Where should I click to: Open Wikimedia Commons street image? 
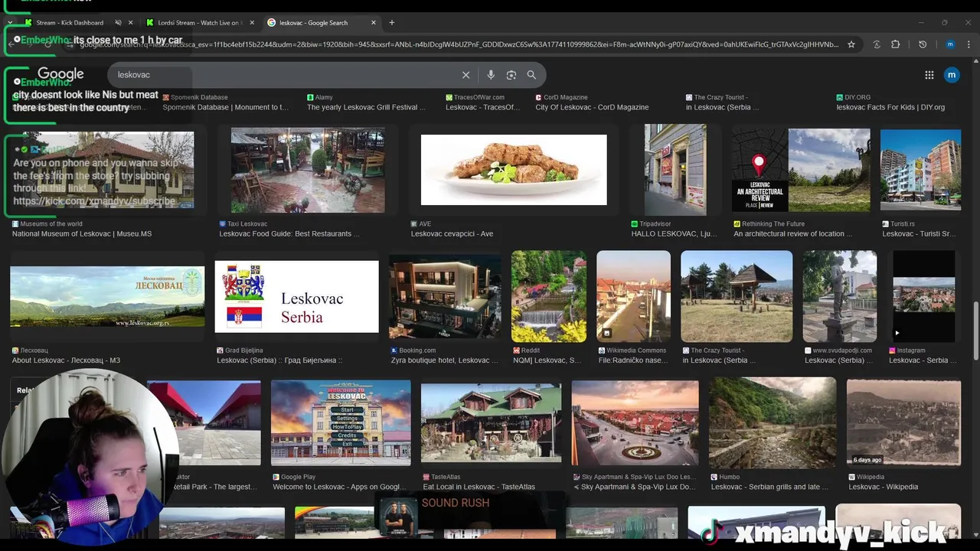pos(633,296)
